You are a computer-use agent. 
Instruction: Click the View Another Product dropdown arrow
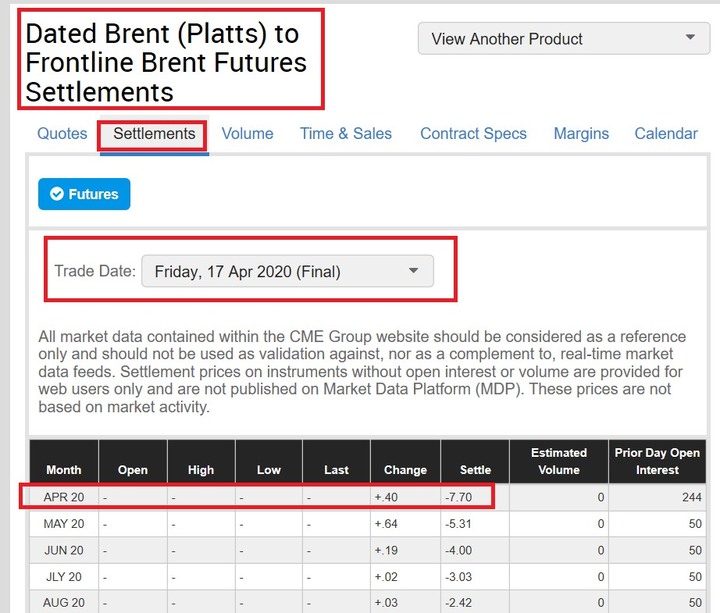pos(690,37)
